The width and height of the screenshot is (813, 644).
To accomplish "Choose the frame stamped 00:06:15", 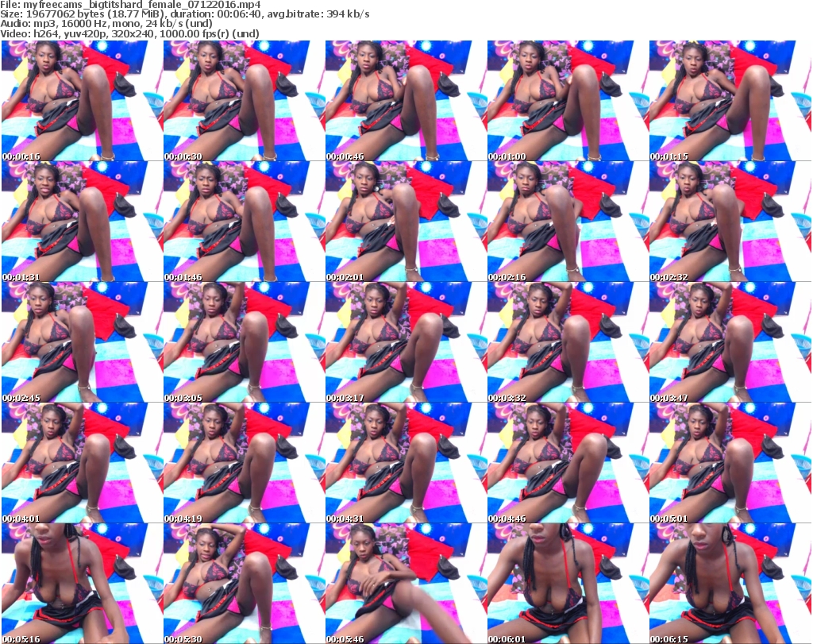I will click(x=730, y=584).
